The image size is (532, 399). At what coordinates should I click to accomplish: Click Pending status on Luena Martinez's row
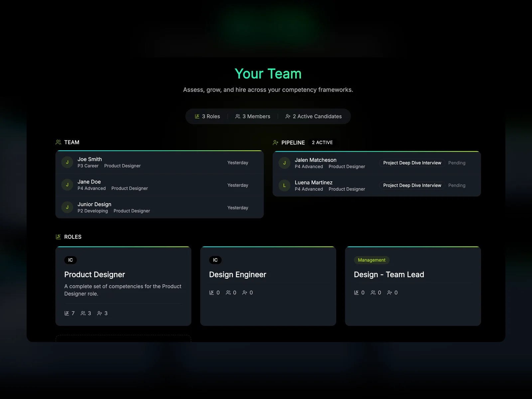[457, 186]
